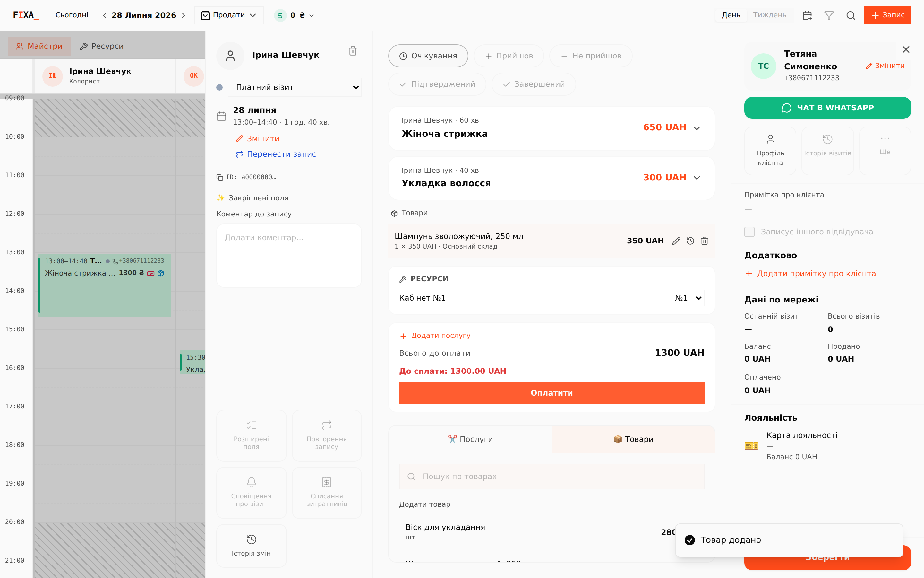924x578 pixels.
Task: Open Повторення запису tile
Action: (327, 435)
